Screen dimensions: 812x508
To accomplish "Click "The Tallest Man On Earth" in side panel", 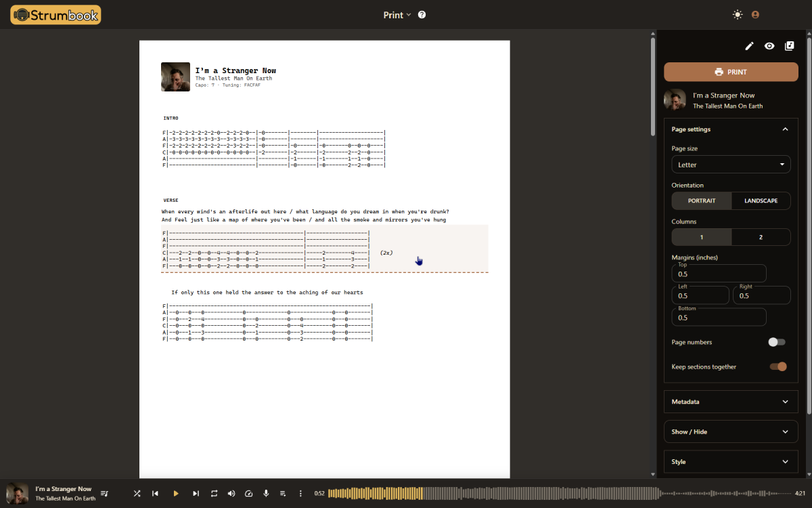I will tap(727, 106).
